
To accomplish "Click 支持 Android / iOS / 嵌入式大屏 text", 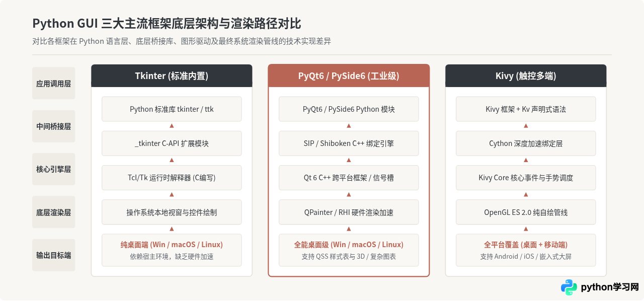I will [526, 257].
